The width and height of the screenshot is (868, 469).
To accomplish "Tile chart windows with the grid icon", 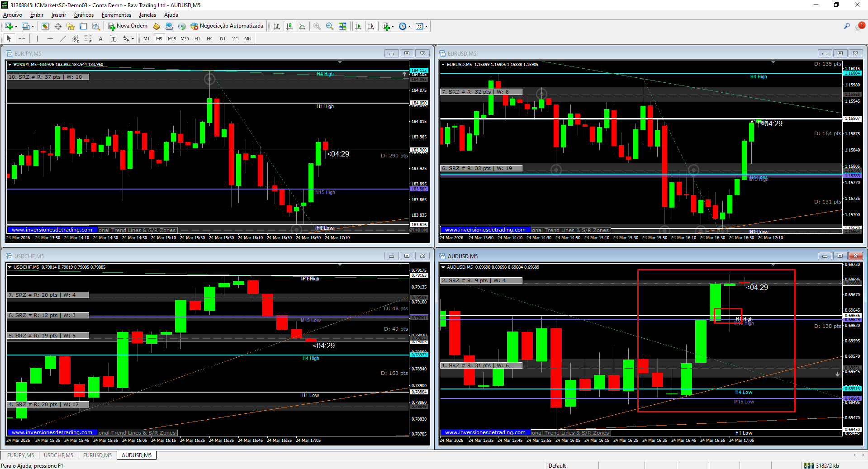I will click(342, 26).
